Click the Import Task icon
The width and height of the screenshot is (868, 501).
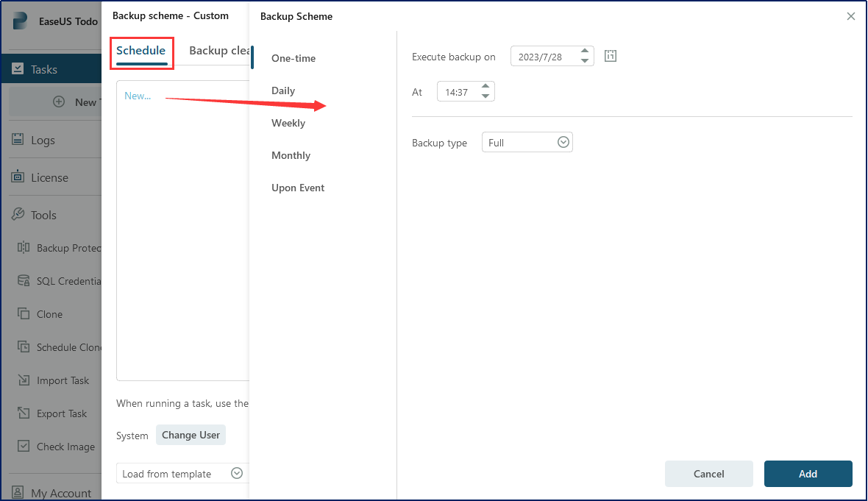(24, 380)
